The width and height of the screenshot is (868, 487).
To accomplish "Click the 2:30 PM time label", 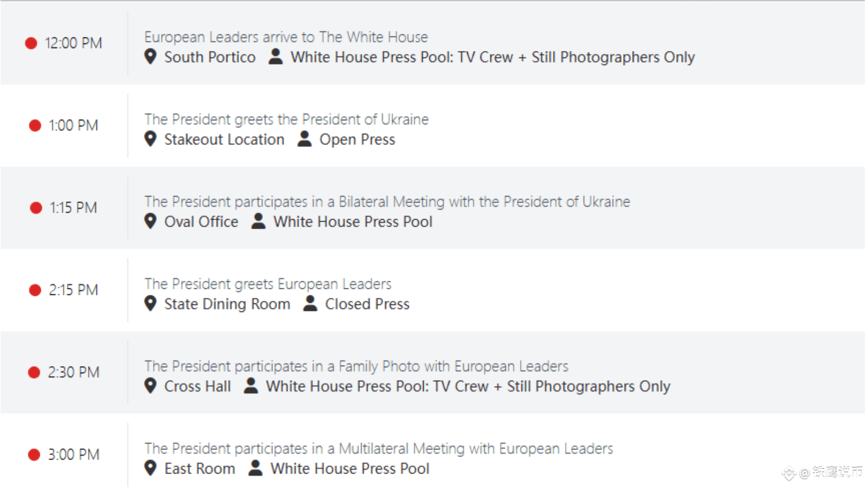I will (x=73, y=372).
